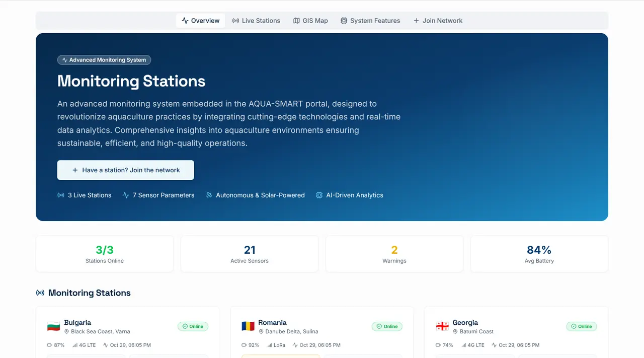644x358 pixels.
Task: Click the chip icon on System Features tab
Action: tap(344, 21)
